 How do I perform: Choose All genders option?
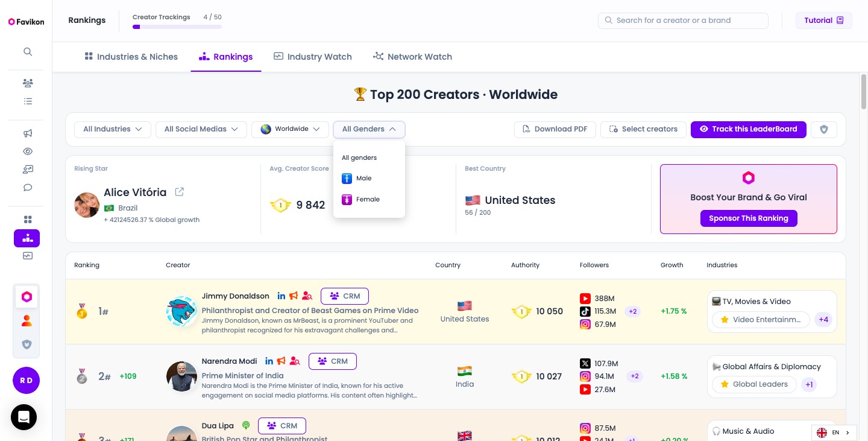point(359,158)
